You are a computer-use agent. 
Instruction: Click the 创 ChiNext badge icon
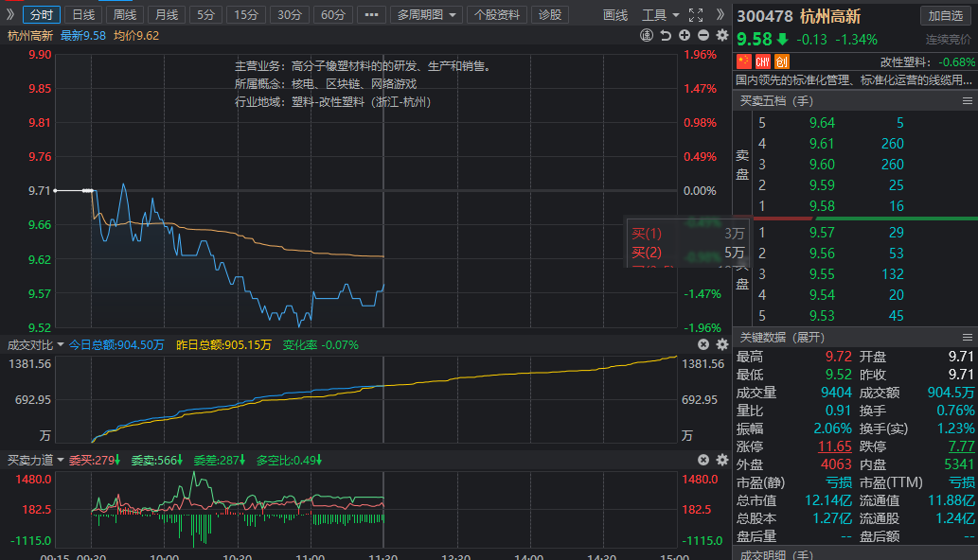(782, 61)
